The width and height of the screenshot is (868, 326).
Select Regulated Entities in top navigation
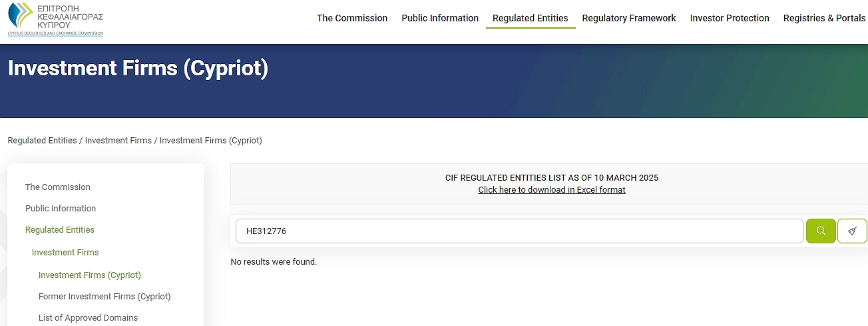[531, 18]
